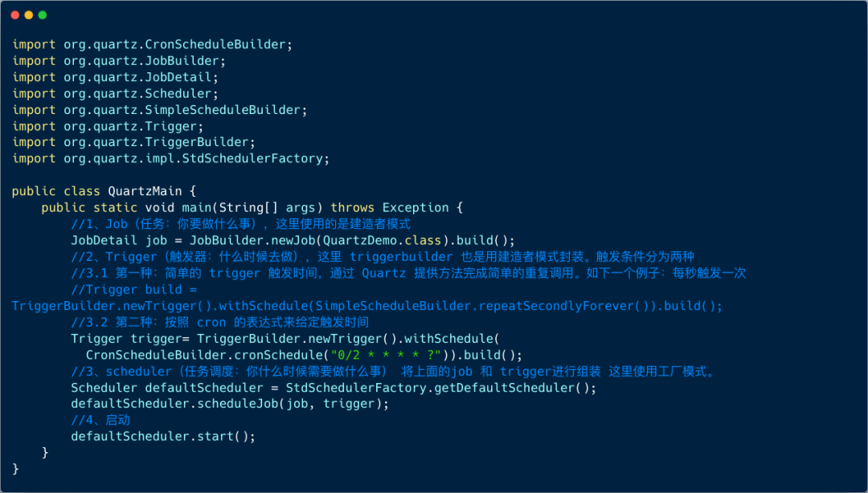Click on the JobBuilder import statement

coord(119,61)
